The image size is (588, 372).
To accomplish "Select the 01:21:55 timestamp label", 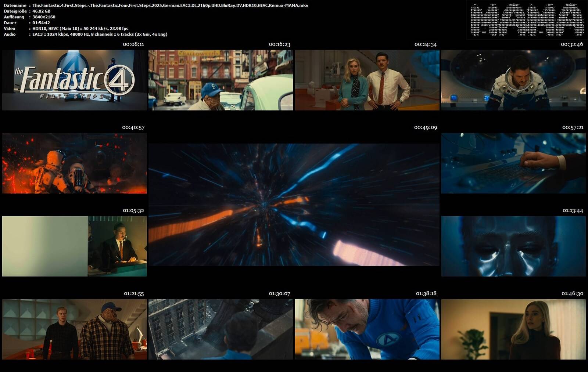I will [134, 293].
